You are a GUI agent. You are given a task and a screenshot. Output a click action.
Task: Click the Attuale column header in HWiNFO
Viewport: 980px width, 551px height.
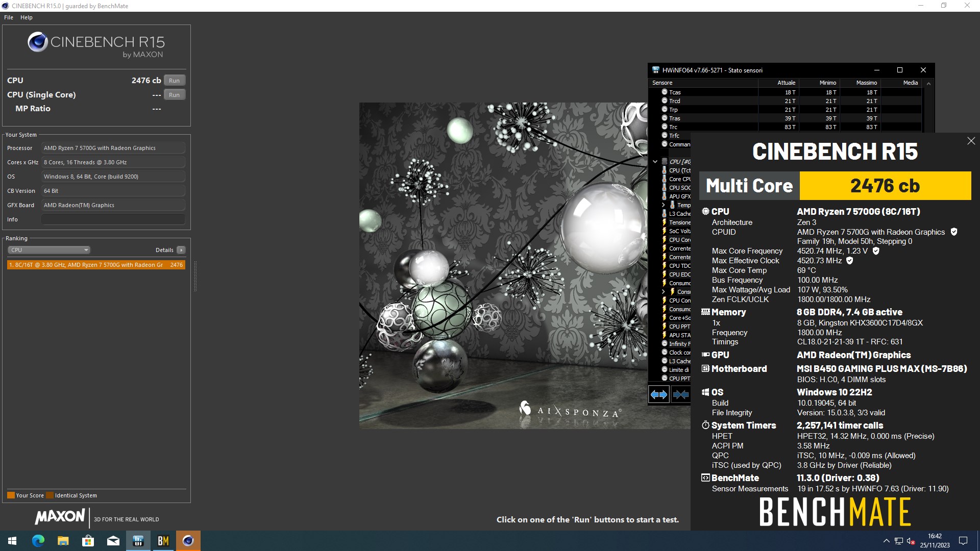click(778, 83)
